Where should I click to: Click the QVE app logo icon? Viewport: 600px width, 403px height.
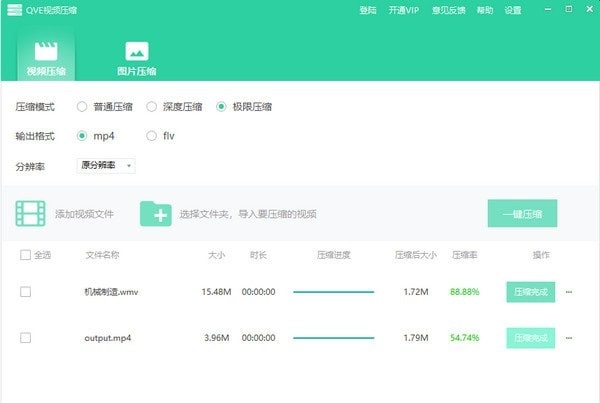click(12, 10)
